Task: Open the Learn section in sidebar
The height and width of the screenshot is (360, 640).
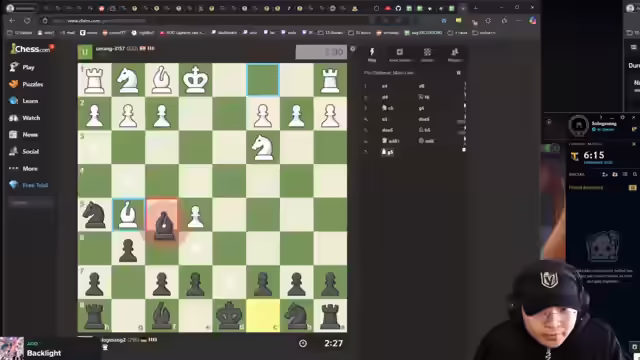Action: pyautogui.click(x=24, y=101)
